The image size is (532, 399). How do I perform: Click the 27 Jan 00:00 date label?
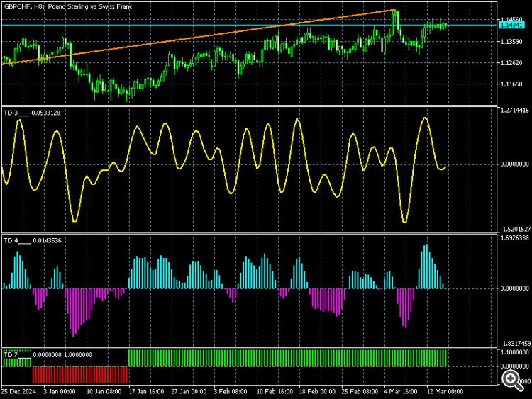tap(189, 391)
